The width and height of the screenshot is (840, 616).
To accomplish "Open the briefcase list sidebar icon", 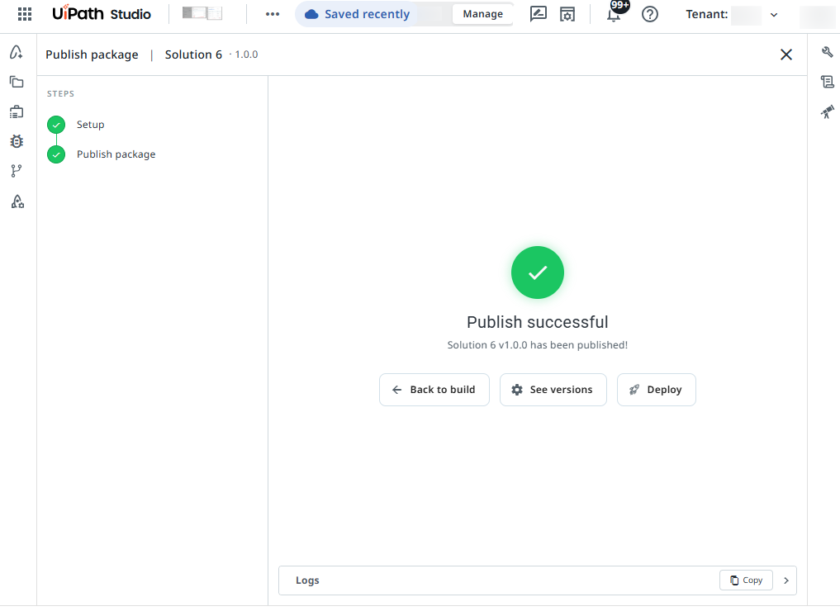I will tap(17, 111).
